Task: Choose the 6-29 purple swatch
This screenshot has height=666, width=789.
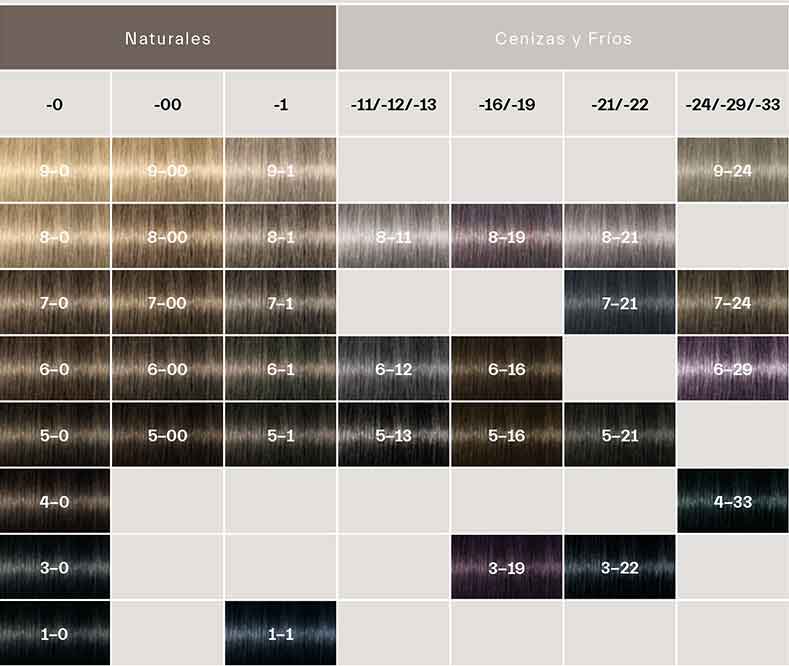Action: pos(733,368)
